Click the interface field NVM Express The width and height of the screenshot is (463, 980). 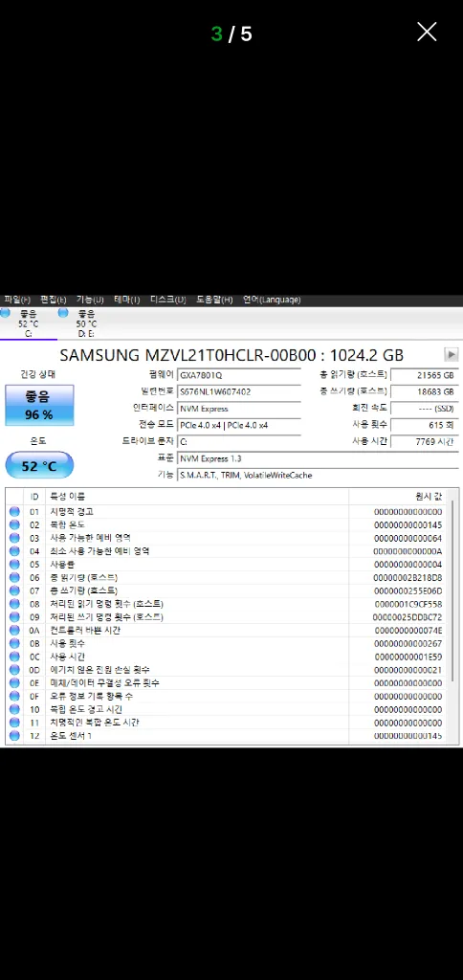coord(239,409)
